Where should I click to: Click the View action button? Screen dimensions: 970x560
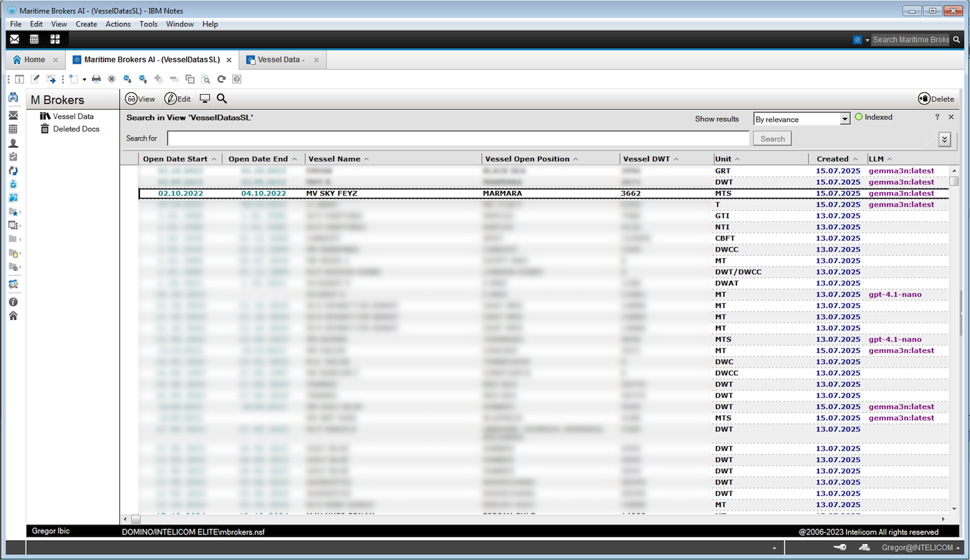tap(141, 99)
